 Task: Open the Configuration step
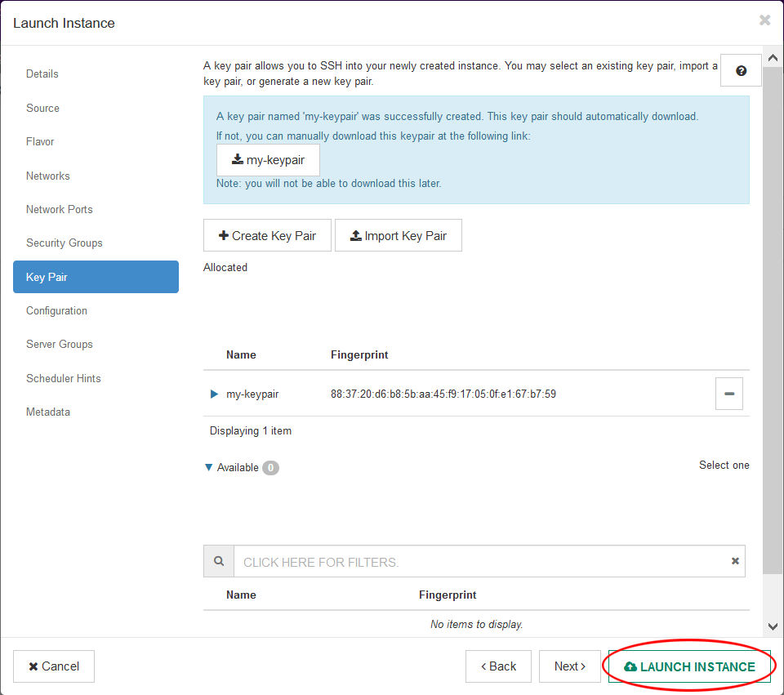56,310
